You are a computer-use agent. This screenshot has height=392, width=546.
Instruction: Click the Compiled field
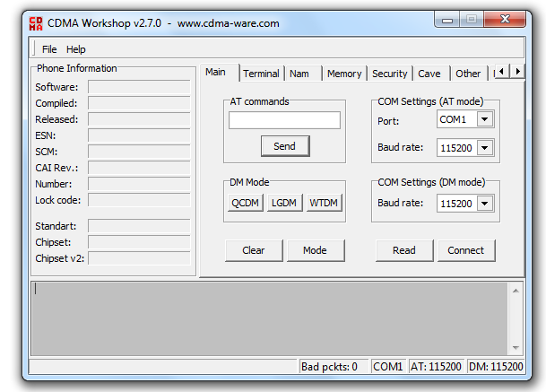tap(139, 103)
